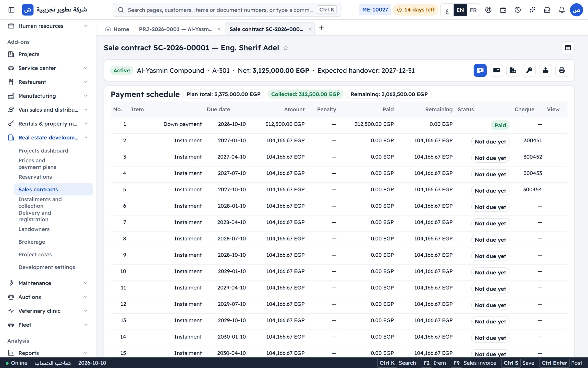Switch to the Home tab

click(x=117, y=29)
